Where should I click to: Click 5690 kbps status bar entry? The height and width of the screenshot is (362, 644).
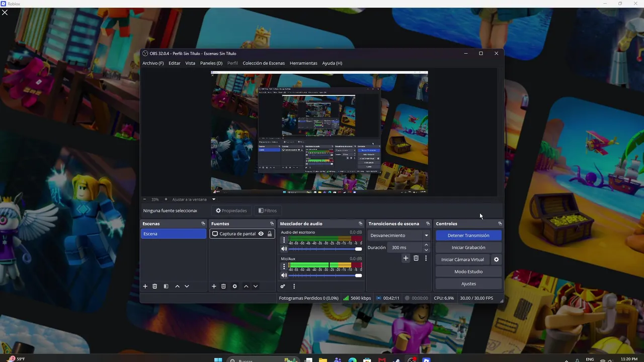pyautogui.click(x=357, y=298)
